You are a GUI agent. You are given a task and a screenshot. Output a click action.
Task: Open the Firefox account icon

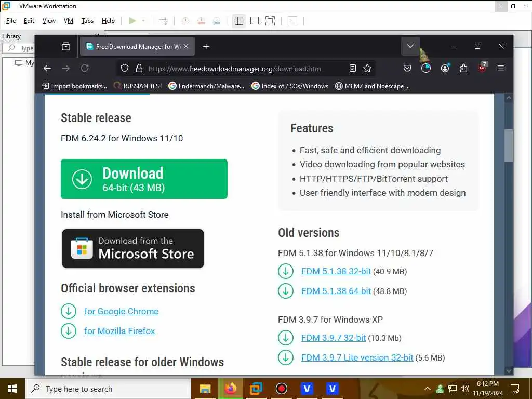pos(445,68)
